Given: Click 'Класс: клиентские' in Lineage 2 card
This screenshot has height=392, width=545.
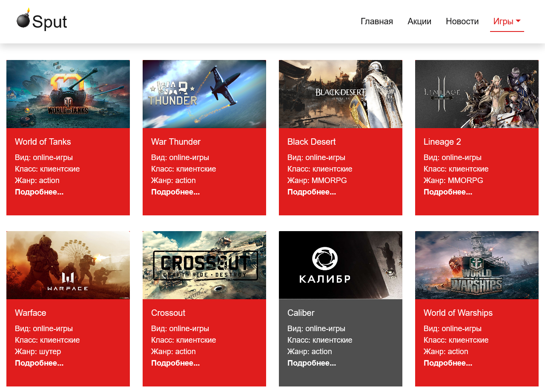Looking at the screenshot, I should tap(456, 169).
